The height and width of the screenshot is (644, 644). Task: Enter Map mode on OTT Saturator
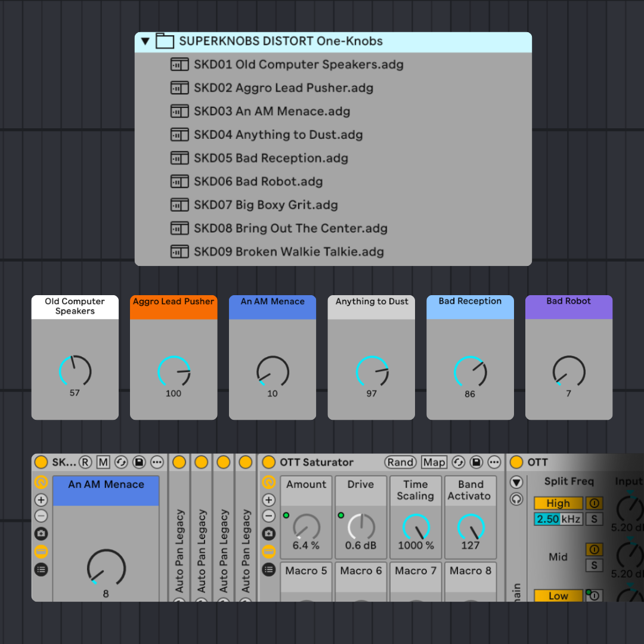coord(435,462)
